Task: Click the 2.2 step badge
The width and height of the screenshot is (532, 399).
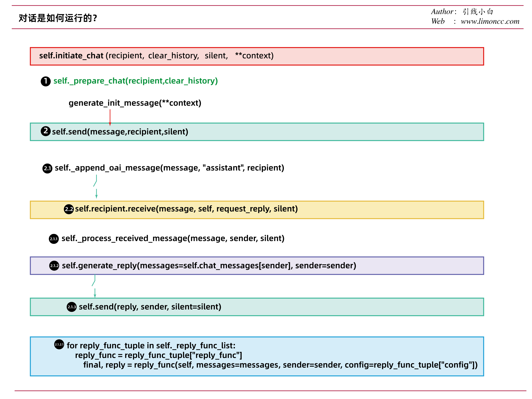Action: coord(69,209)
